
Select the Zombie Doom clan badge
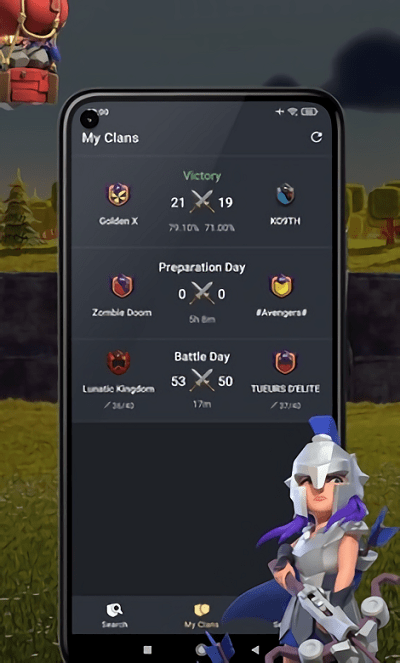pyautogui.click(x=122, y=286)
